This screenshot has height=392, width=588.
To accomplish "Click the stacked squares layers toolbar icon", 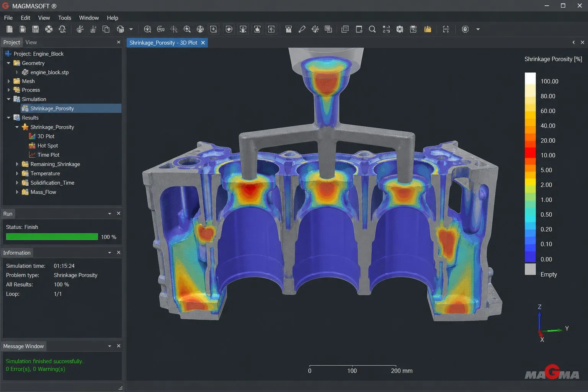I will pyautogui.click(x=328, y=29).
